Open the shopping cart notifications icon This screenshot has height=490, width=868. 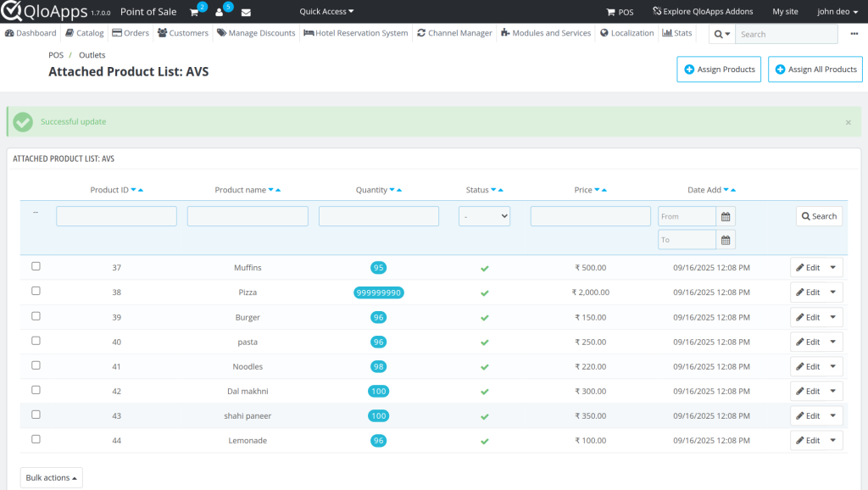pyautogui.click(x=194, y=12)
